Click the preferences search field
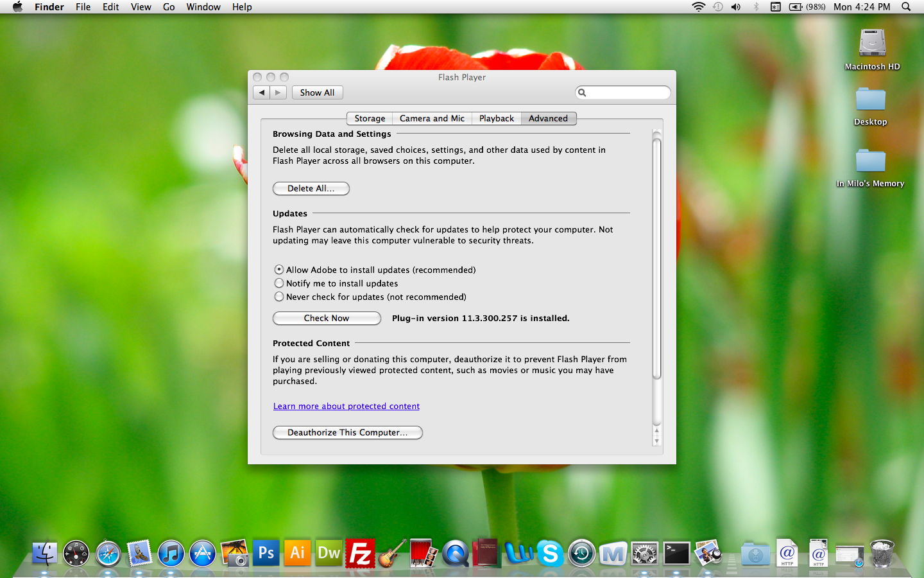The height and width of the screenshot is (578, 924). point(622,92)
